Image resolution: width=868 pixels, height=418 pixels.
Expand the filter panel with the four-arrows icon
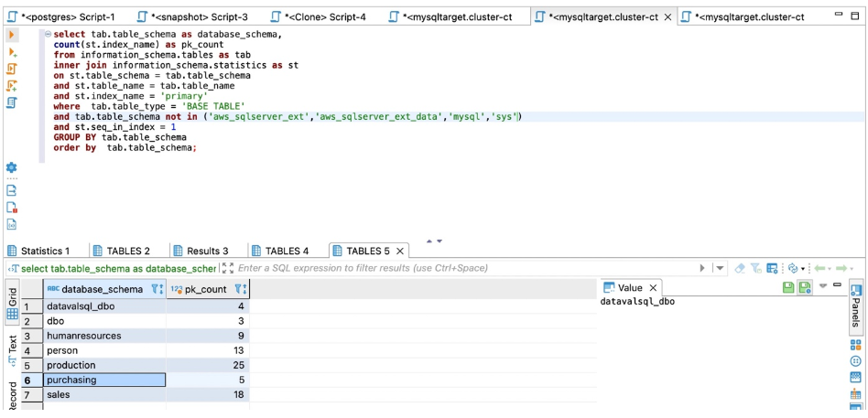point(227,268)
